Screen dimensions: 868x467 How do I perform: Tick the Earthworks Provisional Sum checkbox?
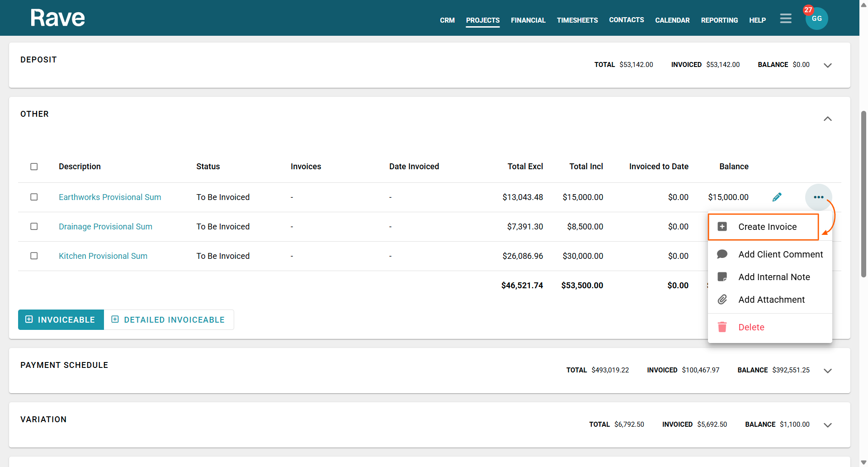click(x=34, y=197)
